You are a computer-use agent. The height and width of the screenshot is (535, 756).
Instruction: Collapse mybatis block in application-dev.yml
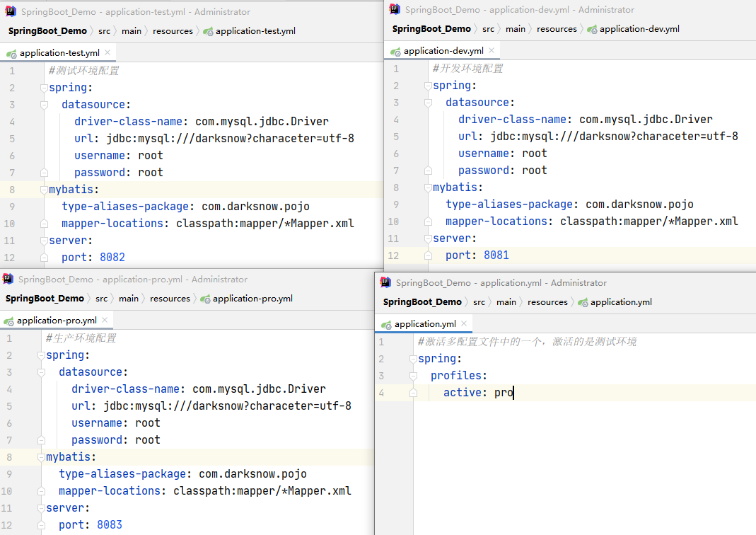(x=428, y=188)
